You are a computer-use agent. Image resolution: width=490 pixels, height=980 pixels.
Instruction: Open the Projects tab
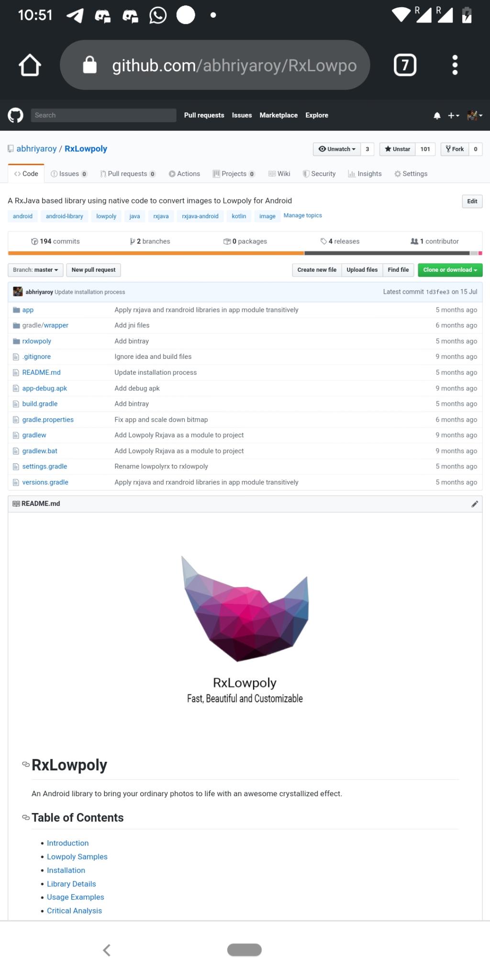(234, 174)
